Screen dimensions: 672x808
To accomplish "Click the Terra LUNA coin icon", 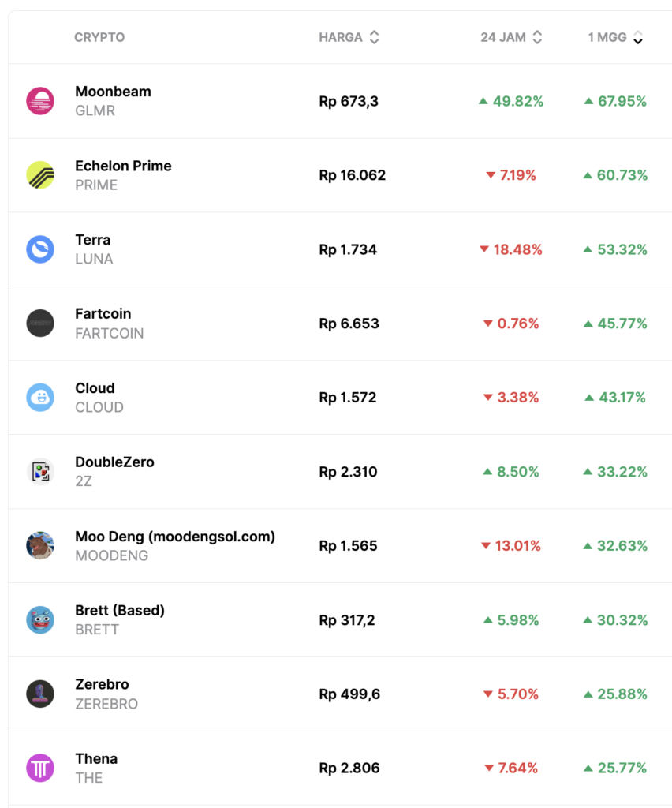I will (40, 249).
